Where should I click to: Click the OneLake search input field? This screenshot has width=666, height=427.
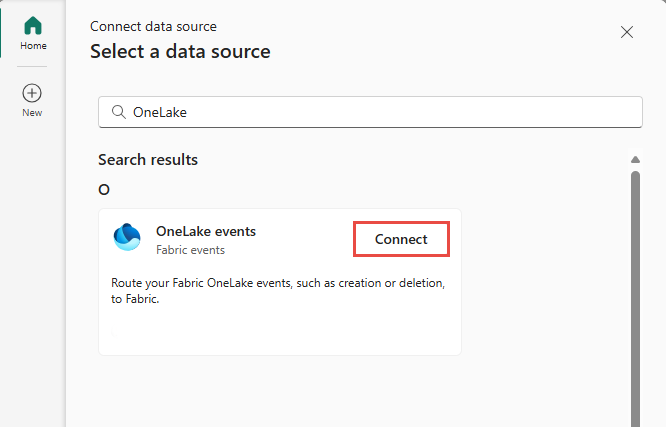pos(380,113)
